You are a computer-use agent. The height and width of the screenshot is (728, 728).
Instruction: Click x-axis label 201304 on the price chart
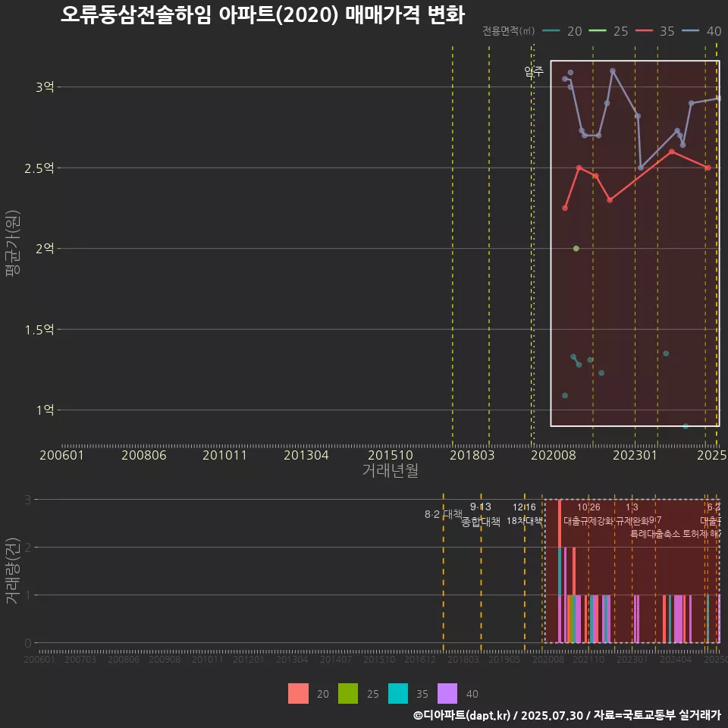[x=306, y=455]
